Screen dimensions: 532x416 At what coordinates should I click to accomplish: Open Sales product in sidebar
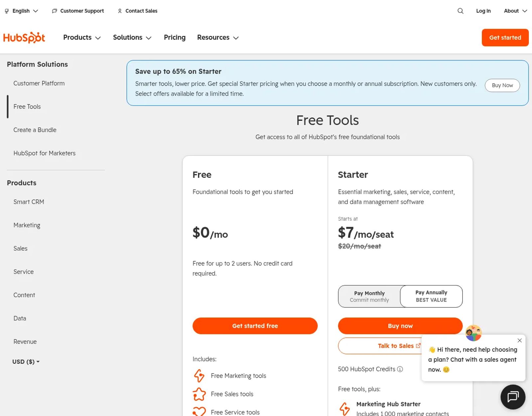pos(20,249)
